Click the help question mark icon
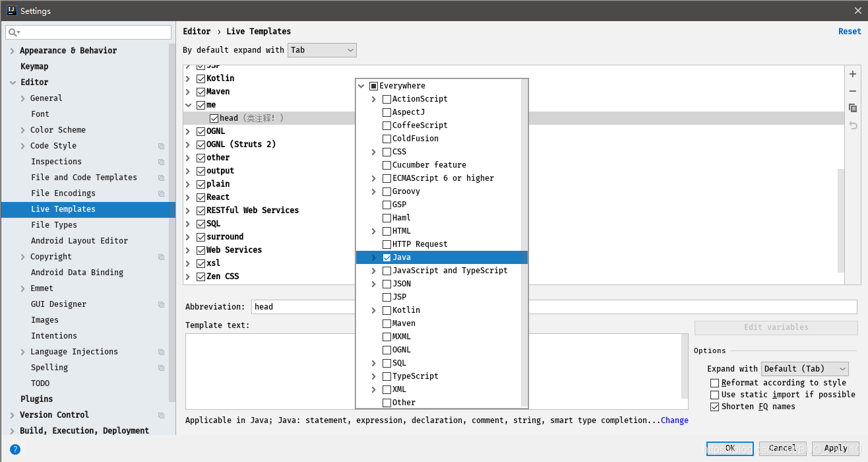This screenshot has height=462, width=868. (x=15, y=449)
